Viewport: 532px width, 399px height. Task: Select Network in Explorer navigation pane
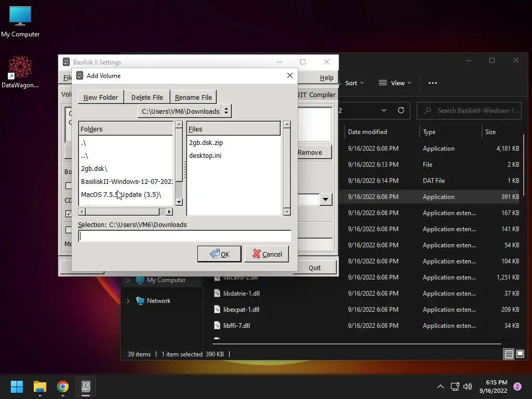158,301
